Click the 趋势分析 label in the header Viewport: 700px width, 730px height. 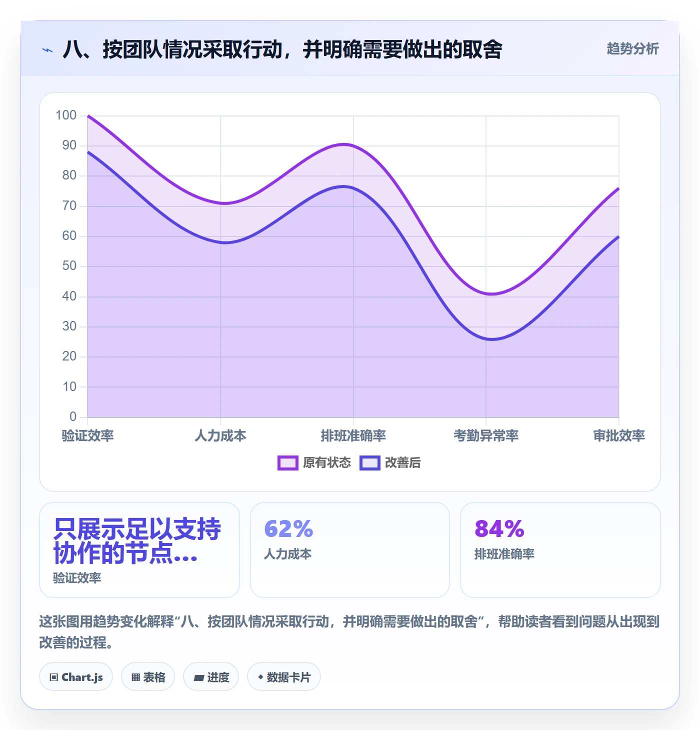coord(633,49)
